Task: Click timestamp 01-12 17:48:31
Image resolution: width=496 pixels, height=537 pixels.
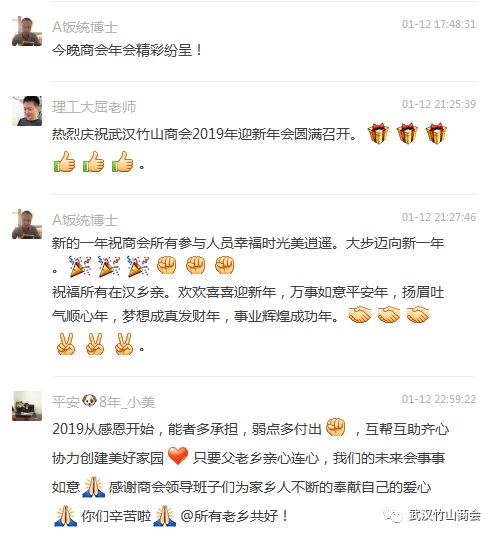Action: [439, 24]
